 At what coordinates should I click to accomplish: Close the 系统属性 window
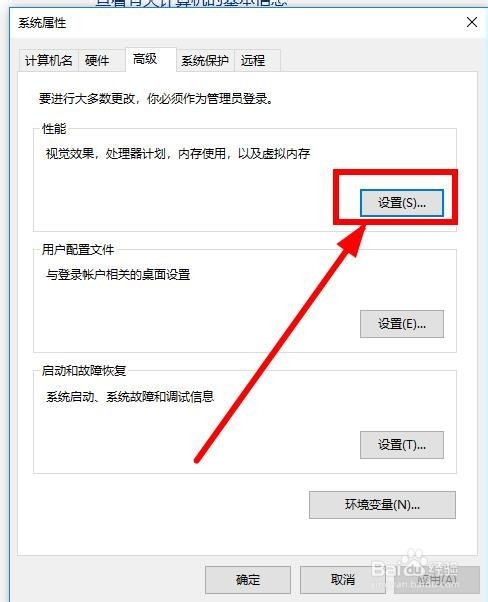click(472, 22)
